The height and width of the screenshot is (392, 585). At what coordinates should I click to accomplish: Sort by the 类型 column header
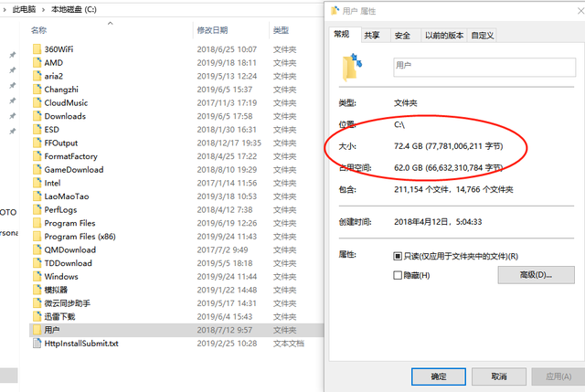281,30
